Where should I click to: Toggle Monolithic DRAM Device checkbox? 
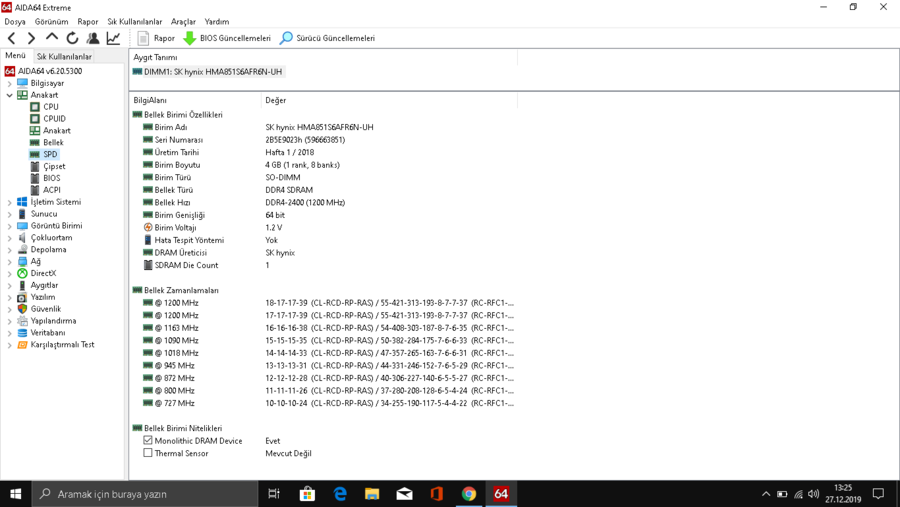pyautogui.click(x=148, y=440)
